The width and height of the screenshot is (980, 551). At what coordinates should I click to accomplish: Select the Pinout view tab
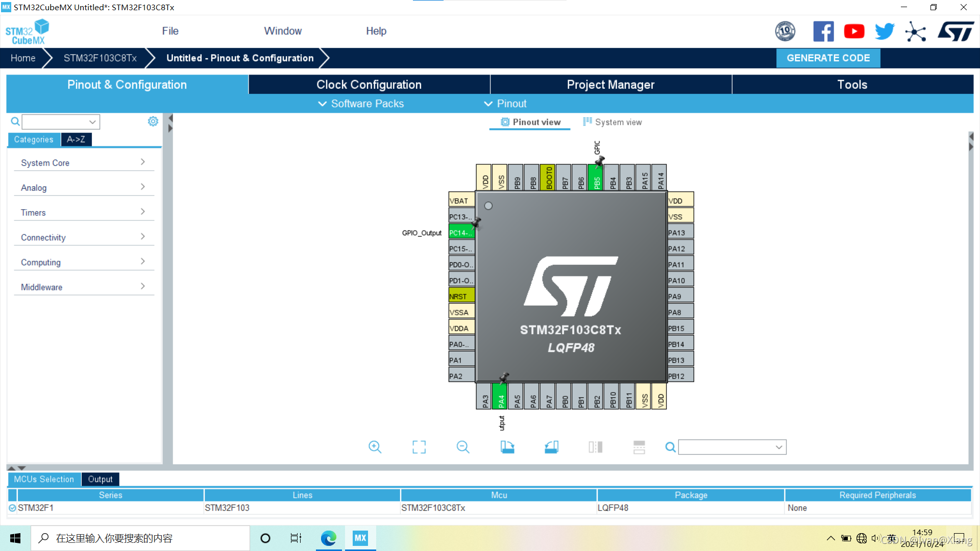click(530, 122)
